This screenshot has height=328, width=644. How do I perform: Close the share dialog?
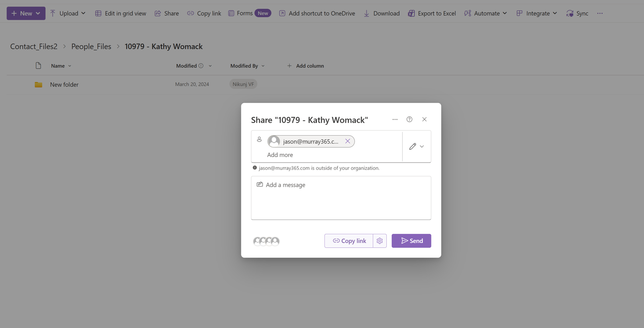click(x=424, y=119)
